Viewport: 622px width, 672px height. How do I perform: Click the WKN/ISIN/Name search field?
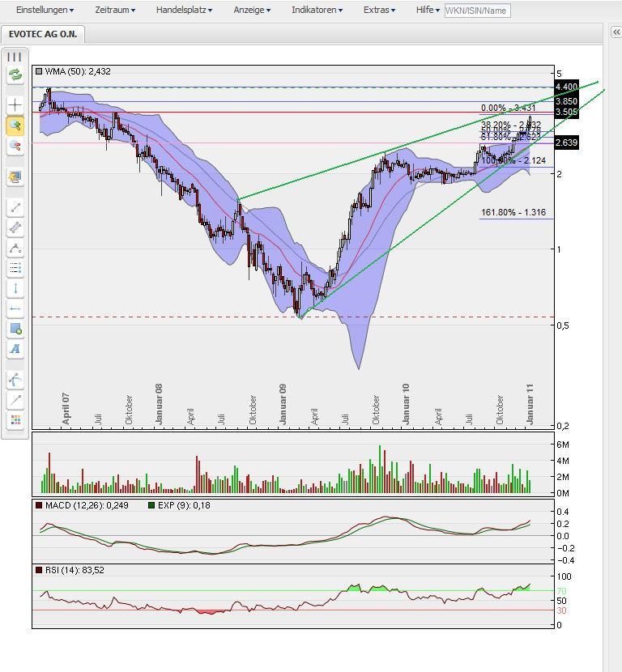click(478, 11)
